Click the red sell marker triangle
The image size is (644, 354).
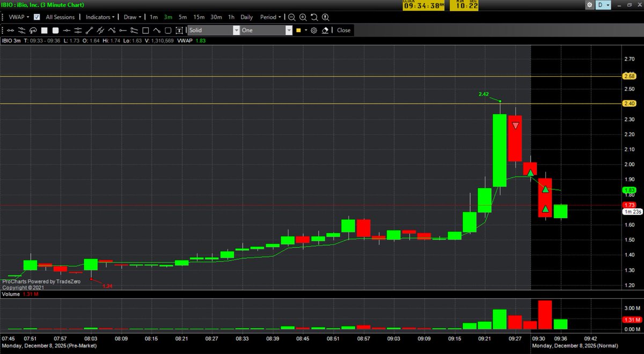click(516, 126)
